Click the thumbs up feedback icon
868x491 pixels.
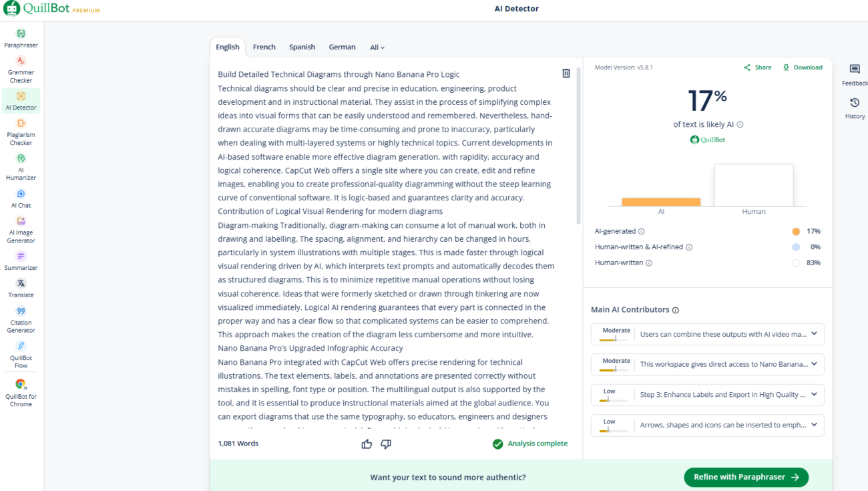367,444
